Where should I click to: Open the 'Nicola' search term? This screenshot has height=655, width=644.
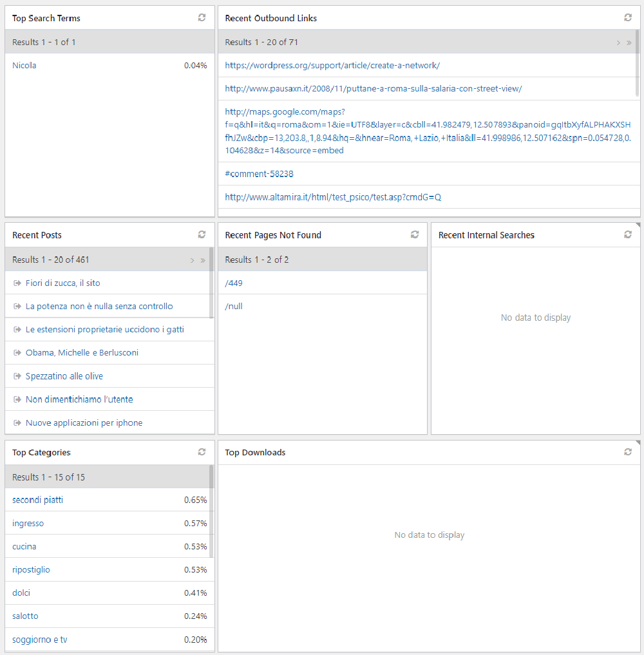[24, 65]
